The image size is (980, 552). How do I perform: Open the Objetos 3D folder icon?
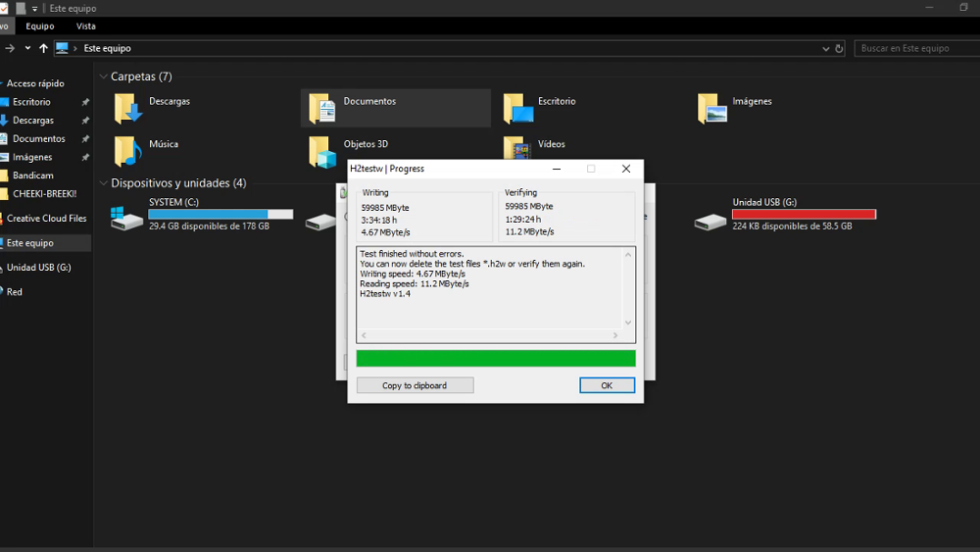322,152
